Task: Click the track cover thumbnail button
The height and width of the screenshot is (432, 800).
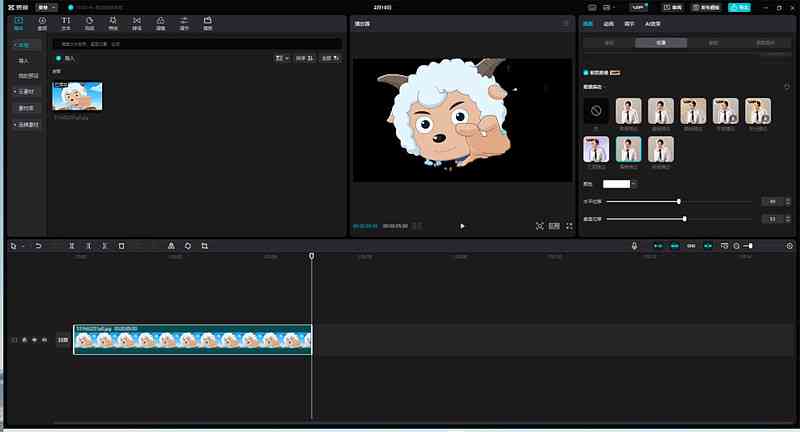Action: click(63, 340)
